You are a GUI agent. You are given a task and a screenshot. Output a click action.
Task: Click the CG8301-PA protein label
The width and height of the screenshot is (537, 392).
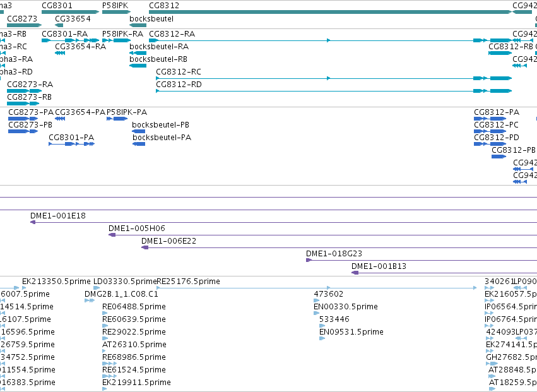[71, 138]
